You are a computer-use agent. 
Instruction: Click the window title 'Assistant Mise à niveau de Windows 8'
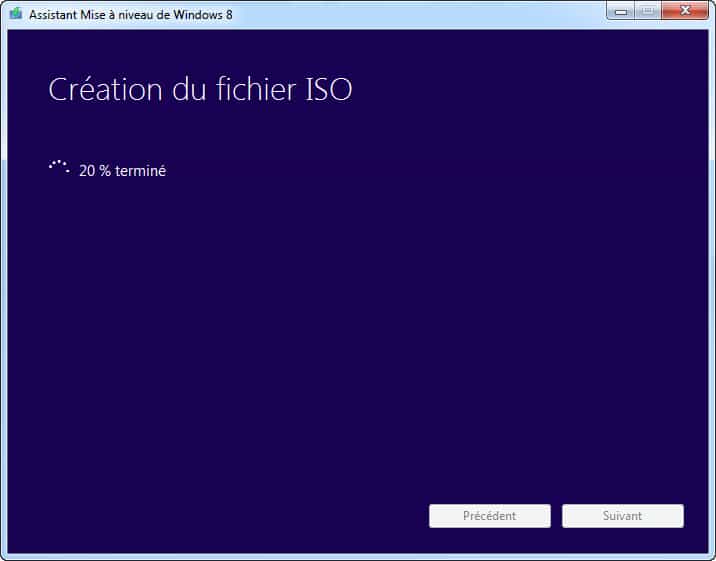pyautogui.click(x=131, y=15)
